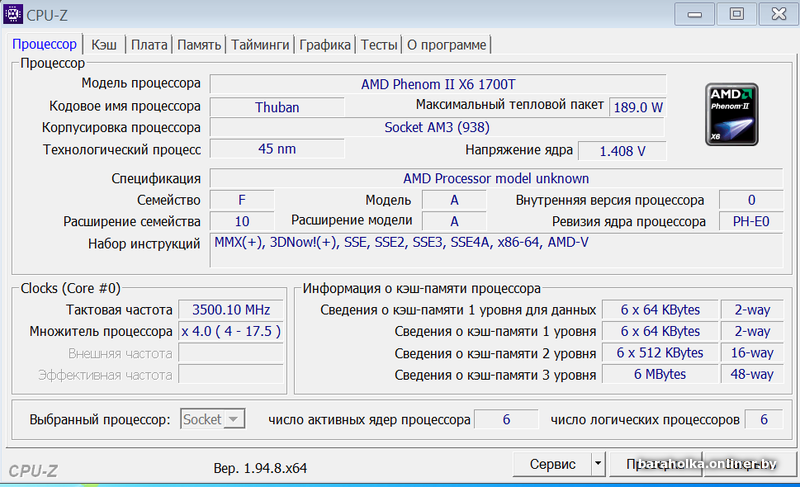Click the 3500.10 MHz clock speed value
Screen dimensions: 800x487
point(231,310)
